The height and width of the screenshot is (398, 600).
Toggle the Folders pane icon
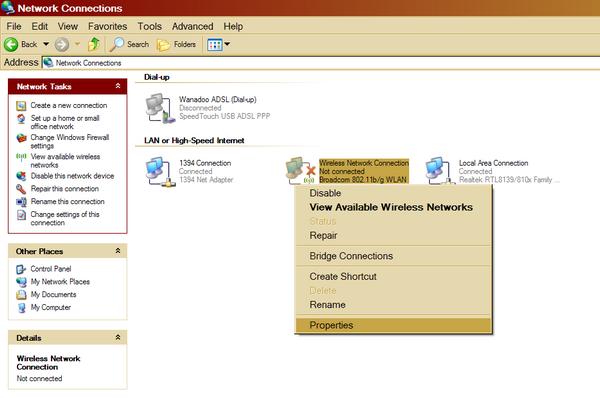164,45
